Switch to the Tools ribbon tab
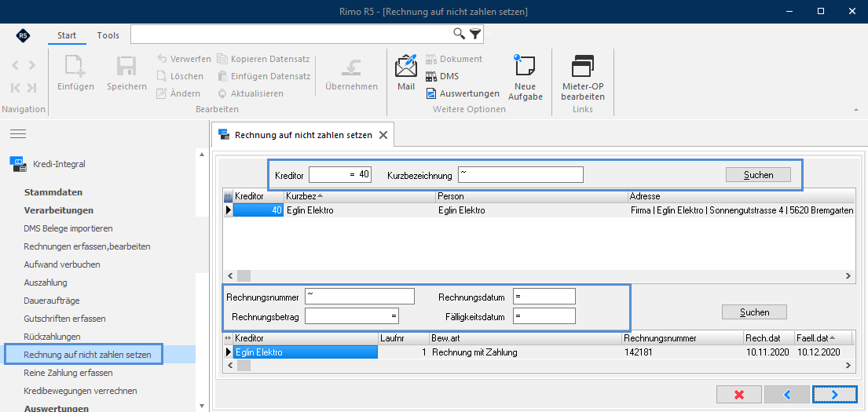 click(x=108, y=35)
